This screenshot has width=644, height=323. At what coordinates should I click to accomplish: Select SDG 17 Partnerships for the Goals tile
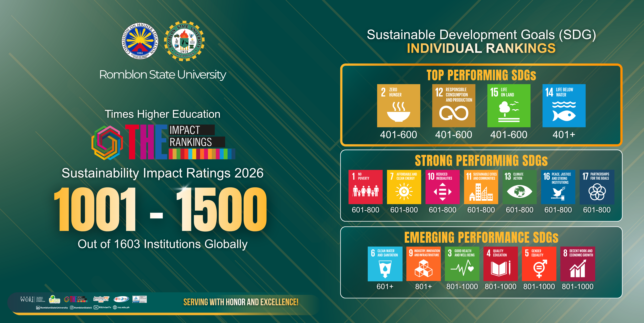(x=597, y=187)
